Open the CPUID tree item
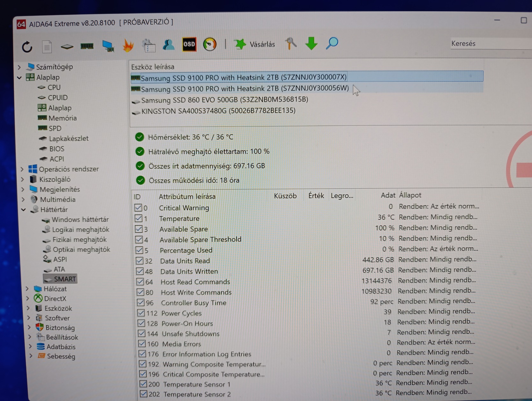Screen dimensions: 532x401 (x=58, y=98)
